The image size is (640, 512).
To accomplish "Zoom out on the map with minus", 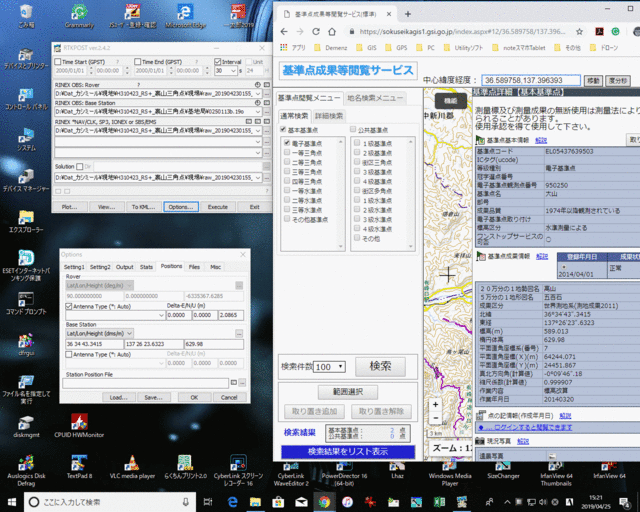I will (x=436, y=418).
